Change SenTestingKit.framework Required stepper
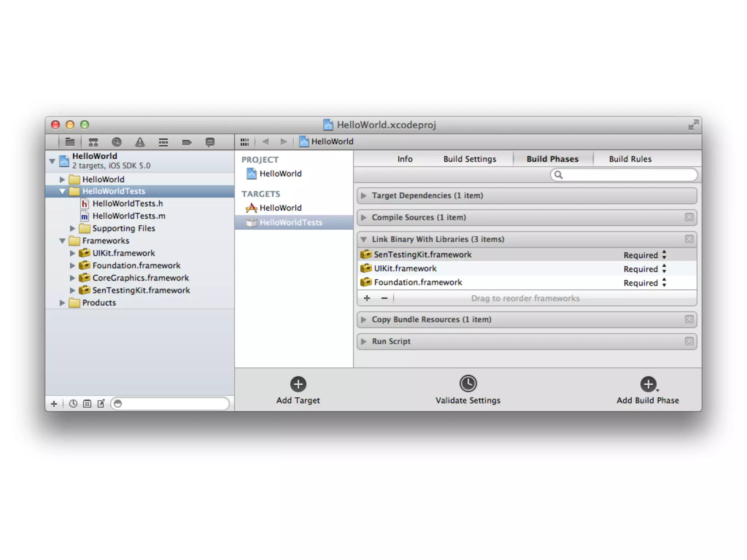 pos(664,254)
